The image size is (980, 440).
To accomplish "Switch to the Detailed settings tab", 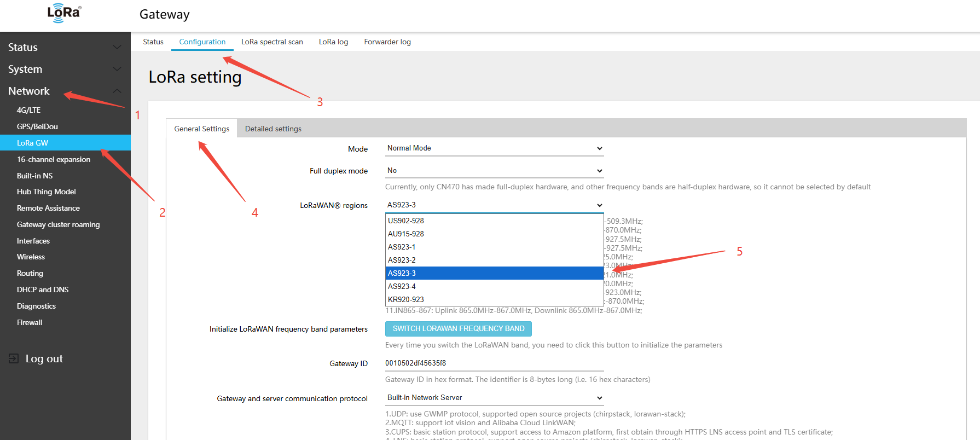I will 273,129.
